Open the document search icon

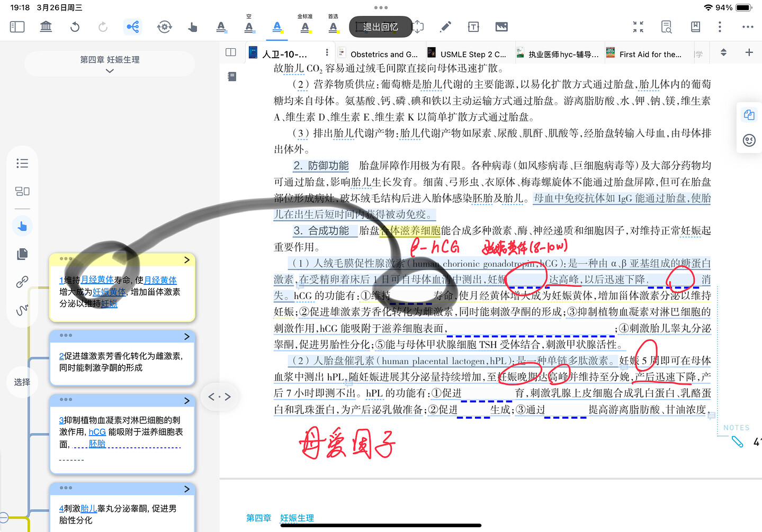click(x=666, y=26)
